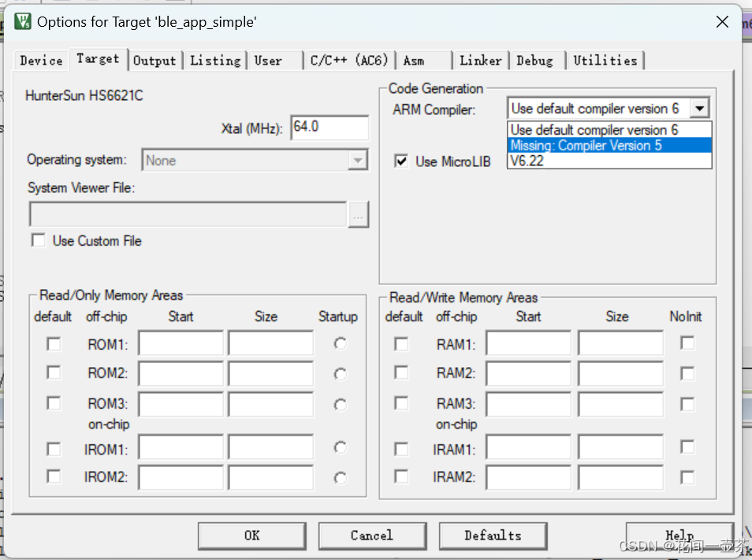The height and width of the screenshot is (560, 752).
Task: Check the ROM1 default checkbox
Action: coord(54,344)
